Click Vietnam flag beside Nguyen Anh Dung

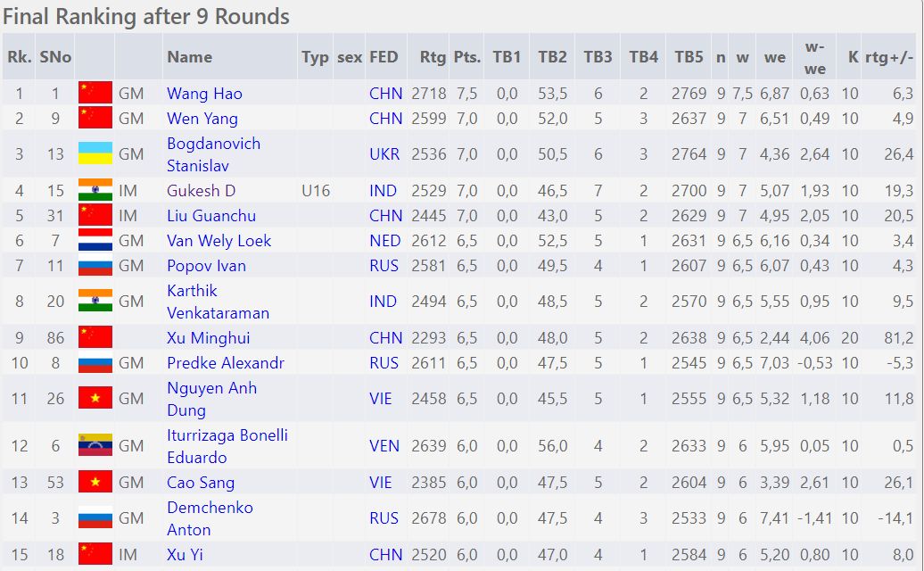[x=95, y=398]
